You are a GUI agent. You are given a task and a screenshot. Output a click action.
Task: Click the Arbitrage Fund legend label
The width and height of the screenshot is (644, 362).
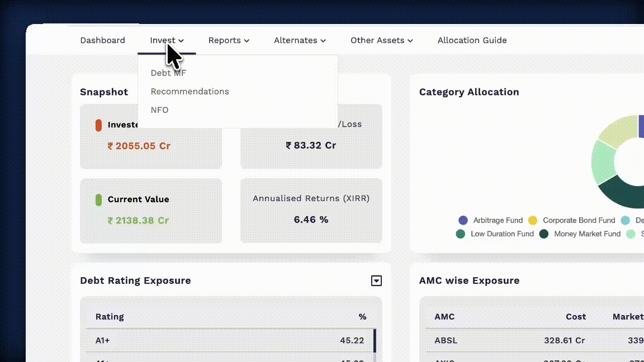pos(498,221)
